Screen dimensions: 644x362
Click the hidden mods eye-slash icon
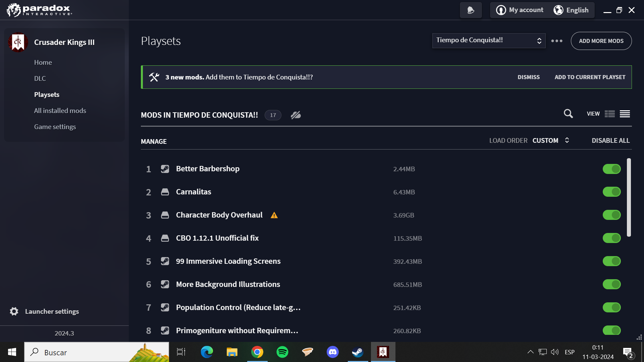click(x=296, y=115)
